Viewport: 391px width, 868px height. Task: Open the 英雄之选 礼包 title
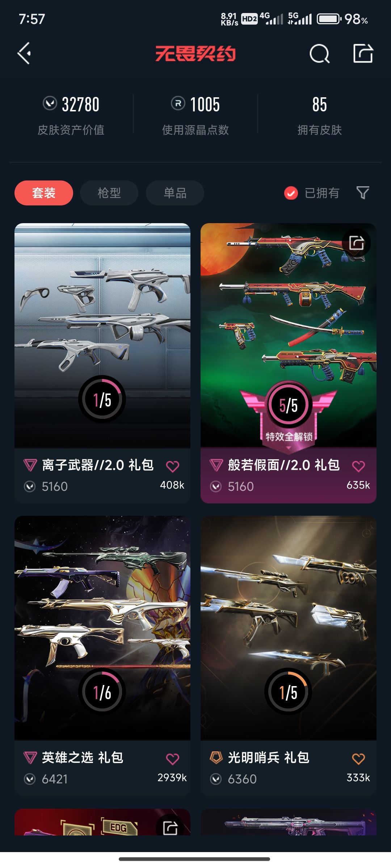click(x=83, y=757)
